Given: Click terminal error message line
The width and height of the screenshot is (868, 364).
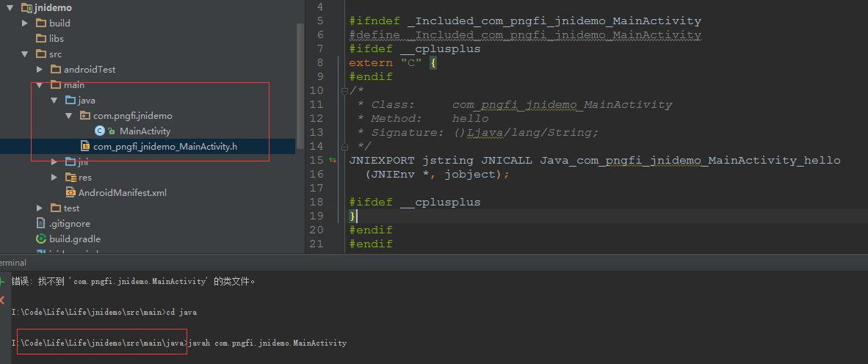Looking at the screenshot, I should pos(134,281).
